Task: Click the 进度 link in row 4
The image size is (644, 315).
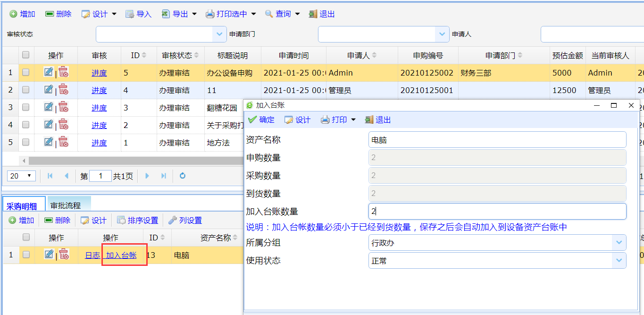Action: [x=99, y=125]
